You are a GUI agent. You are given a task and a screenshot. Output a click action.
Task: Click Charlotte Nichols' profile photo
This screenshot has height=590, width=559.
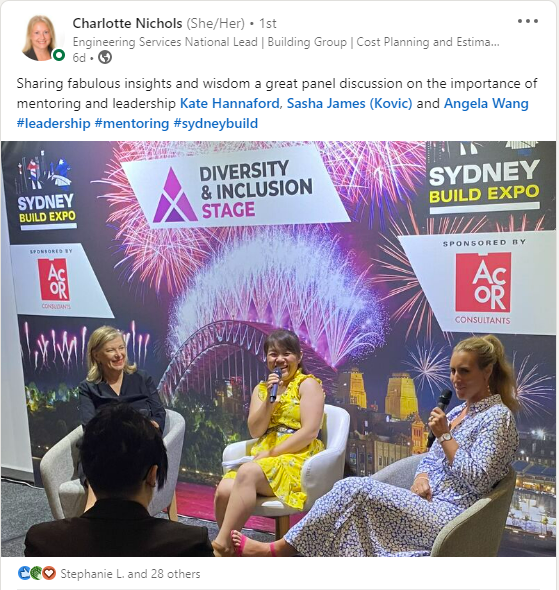click(39, 38)
